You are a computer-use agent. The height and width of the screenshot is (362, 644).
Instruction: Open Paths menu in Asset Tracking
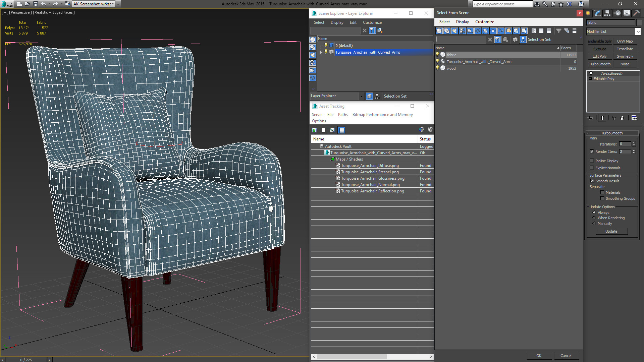(343, 115)
